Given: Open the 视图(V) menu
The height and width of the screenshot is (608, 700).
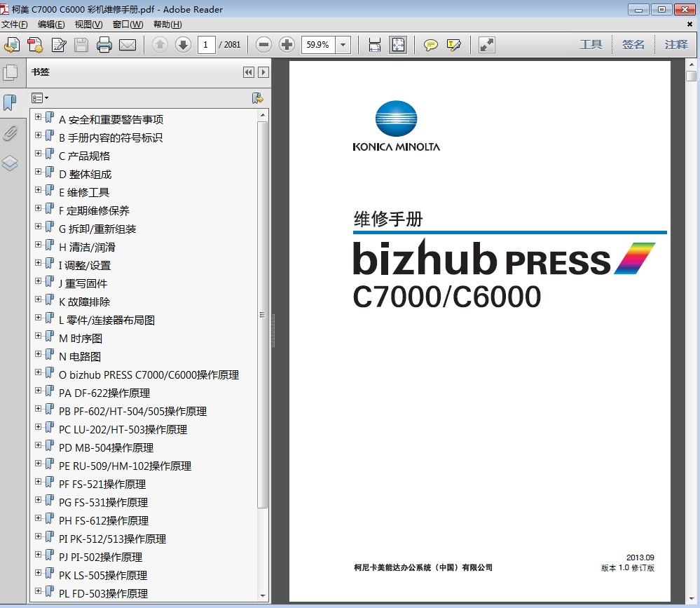Looking at the screenshot, I should click(x=88, y=25).
